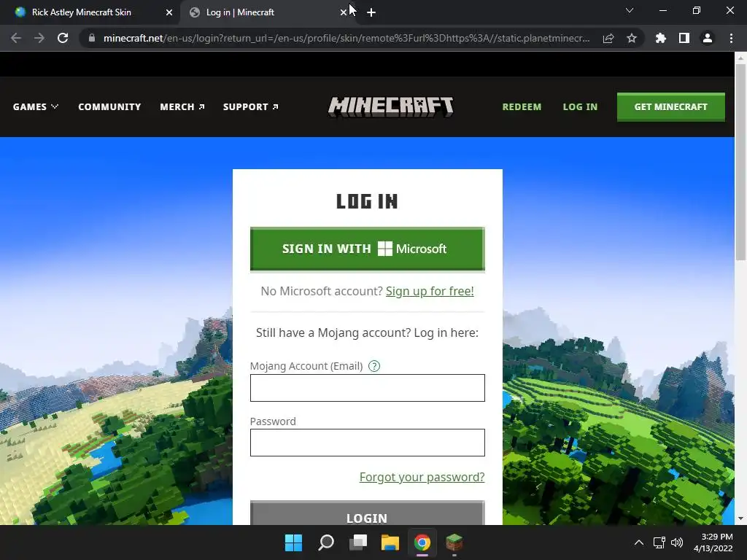The image size is (747, 560).
Task: Open taskbar Search magnifier
Action: [326, 542]
